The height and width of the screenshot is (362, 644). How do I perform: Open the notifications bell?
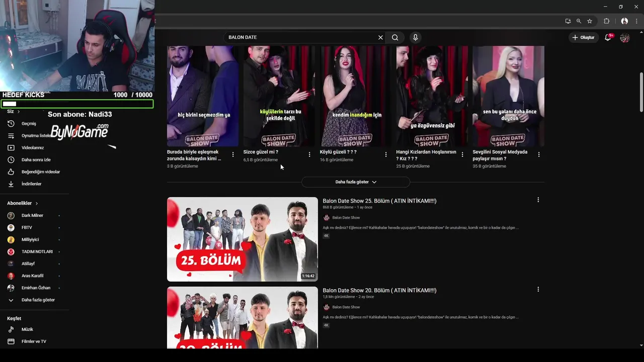pyautogui.click(x=608, y=38)
